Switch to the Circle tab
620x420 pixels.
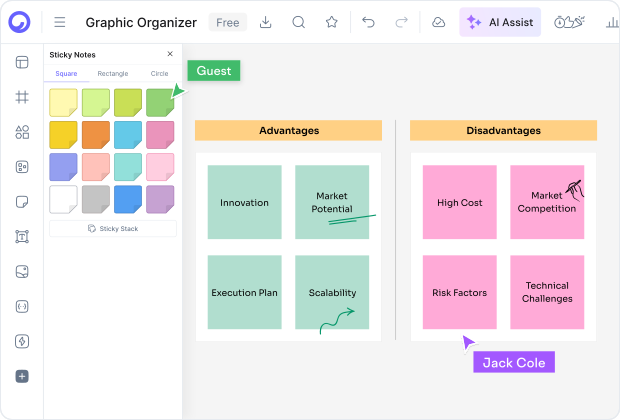[x=159, y=74]
